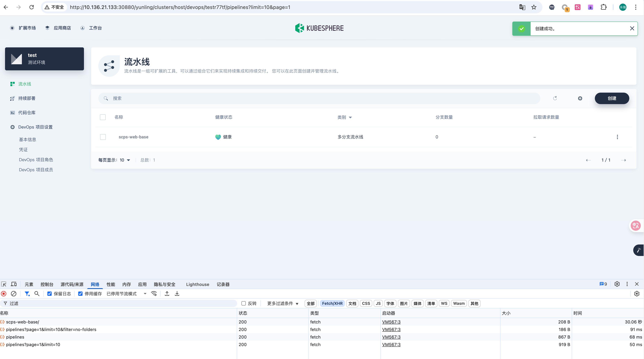Viewport: 644px width, 359px height.
Task: Open the Lighthouse tab
Action: click(x=198, y=285)
